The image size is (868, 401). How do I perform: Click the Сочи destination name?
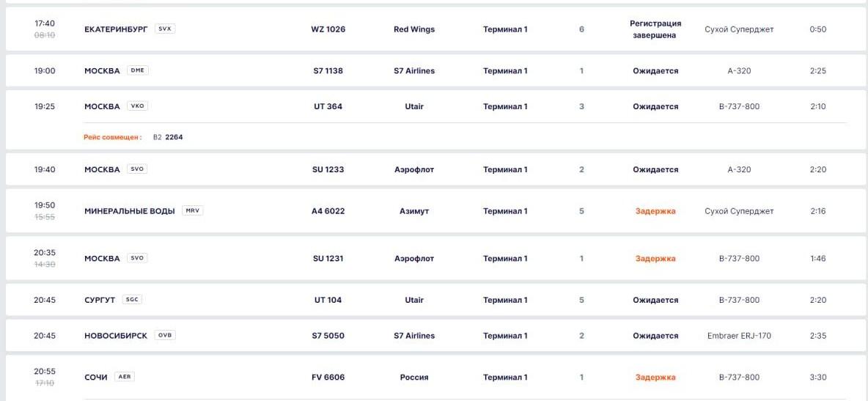(x=96, y=378)
